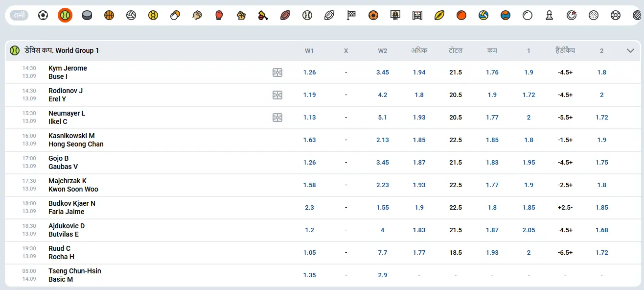Image resolution: width=644 pixels, height=290 pixels.
Task: Pick W2 odds 7.7 for Rocha H
Action: coord(383,253)
